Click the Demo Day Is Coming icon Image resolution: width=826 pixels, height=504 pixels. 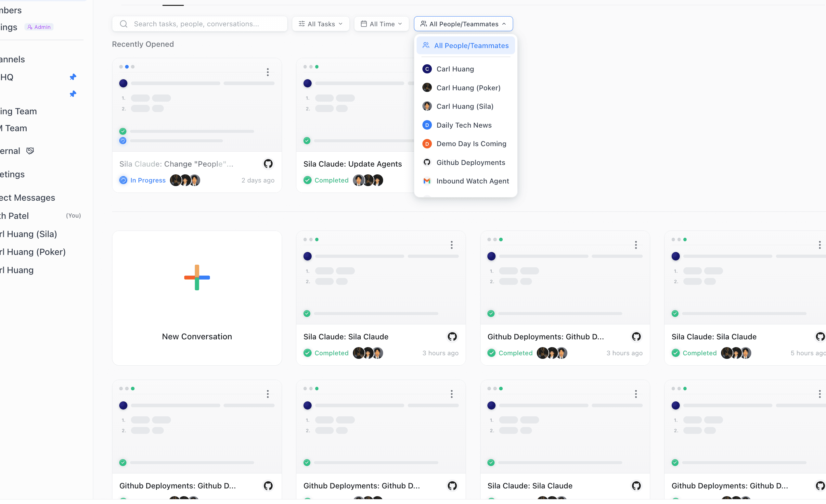point(427,144)
